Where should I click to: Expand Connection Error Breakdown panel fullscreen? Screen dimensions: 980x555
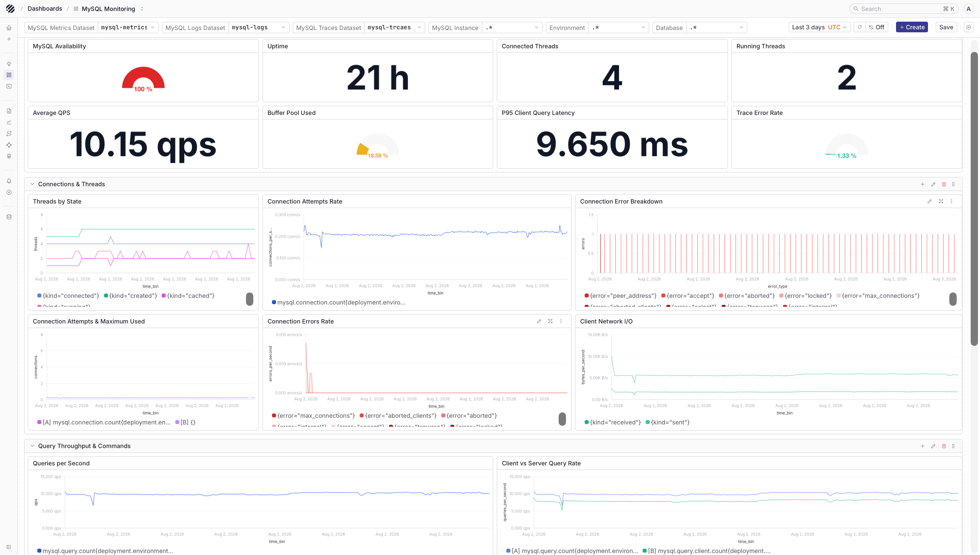pyautogui.click(x=941, y=201)
